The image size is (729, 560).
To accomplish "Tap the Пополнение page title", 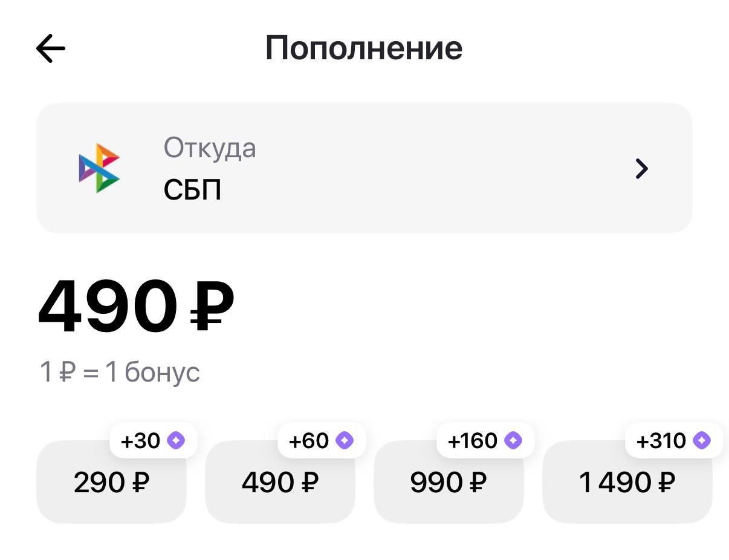I will click(x=364, y=48).
